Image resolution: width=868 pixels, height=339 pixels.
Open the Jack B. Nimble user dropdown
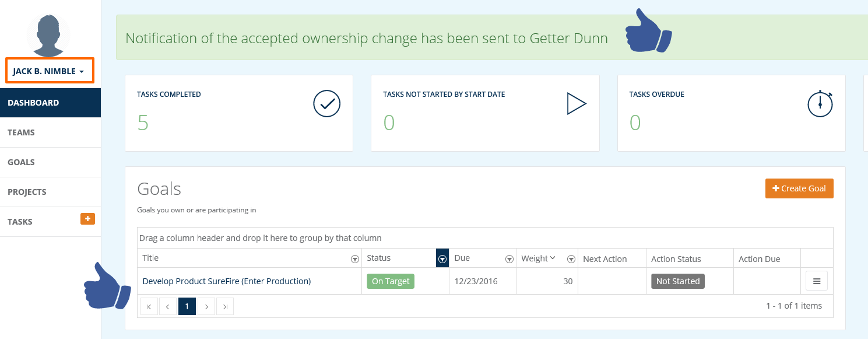(x=49, y=71)
